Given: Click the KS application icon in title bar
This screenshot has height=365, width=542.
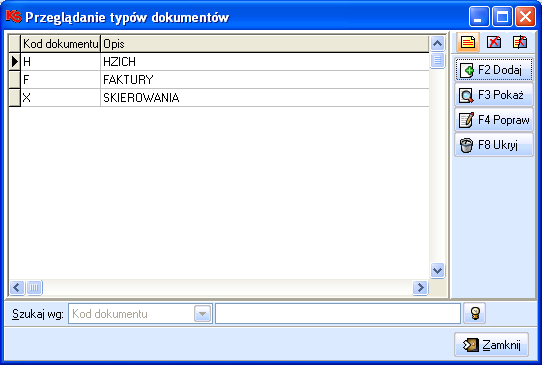Looking at the screenshot, I should [13, 16].
